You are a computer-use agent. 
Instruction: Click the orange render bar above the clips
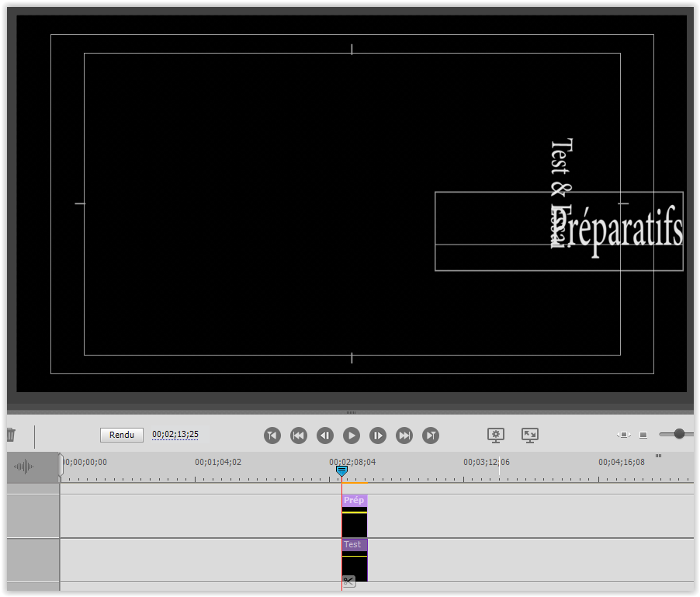coord(355,483)
